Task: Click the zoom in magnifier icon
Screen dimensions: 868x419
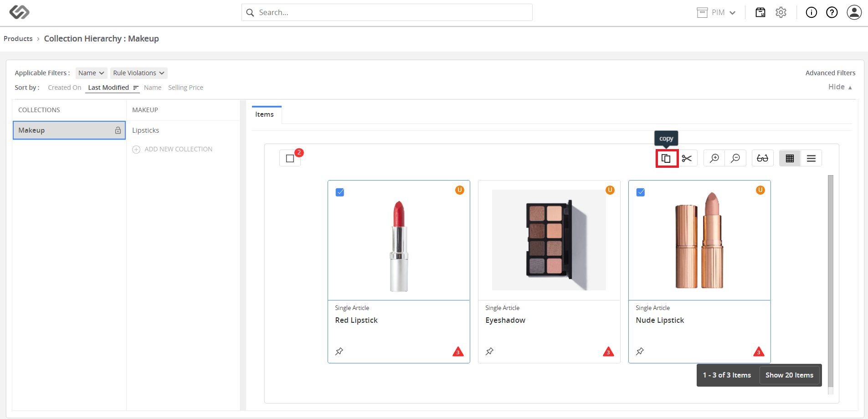Action: [714, 158]
